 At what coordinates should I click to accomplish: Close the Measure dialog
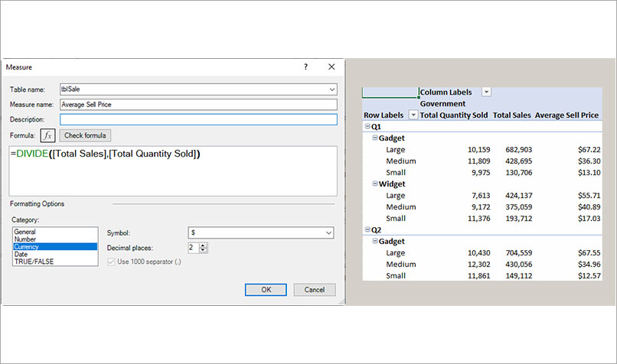pos(331,67)
